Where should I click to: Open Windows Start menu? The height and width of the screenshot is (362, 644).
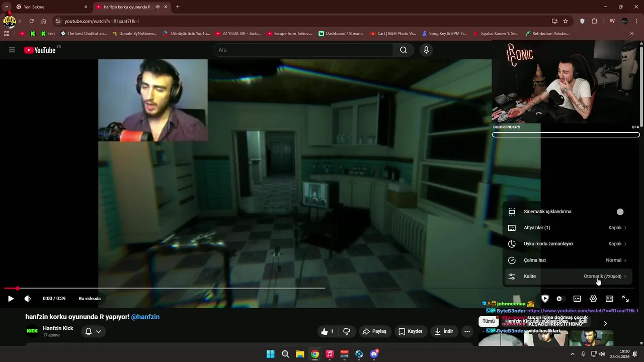(x=270, y=354)
